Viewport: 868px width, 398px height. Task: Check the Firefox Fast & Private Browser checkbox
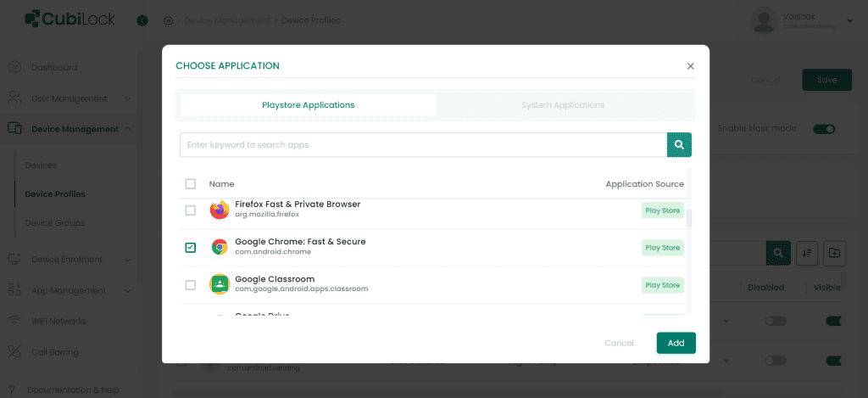click(x=191, y=210)
